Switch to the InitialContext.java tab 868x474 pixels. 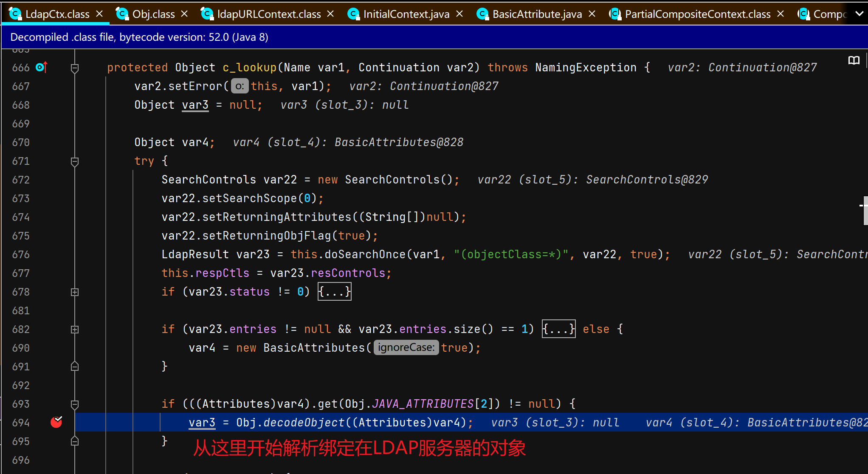406,14
